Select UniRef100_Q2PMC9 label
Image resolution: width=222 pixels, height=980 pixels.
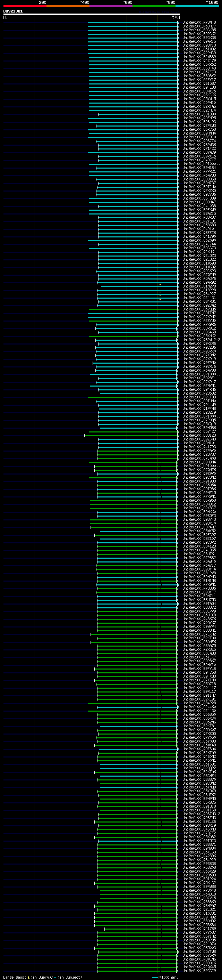click(x=199, y=53)
